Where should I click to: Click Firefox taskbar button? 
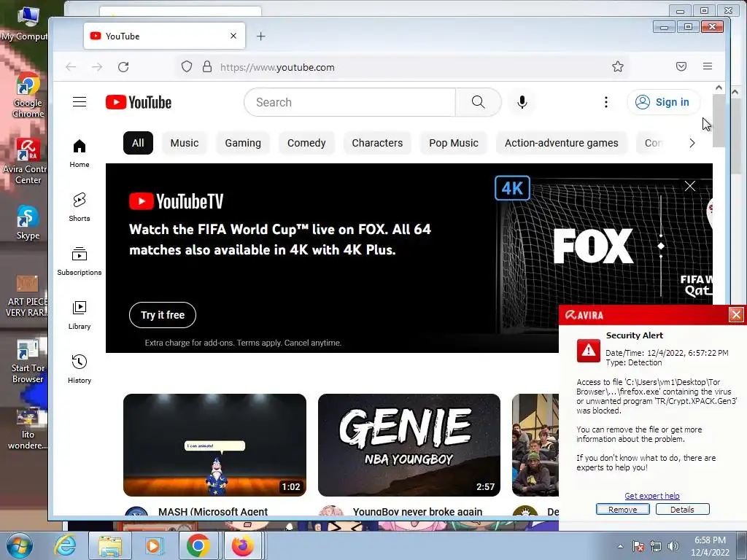coord(243,545)
